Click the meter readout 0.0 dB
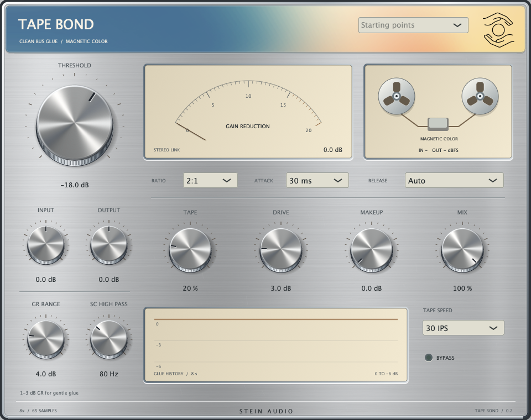 pyautogui.click(x=332, y=150)
